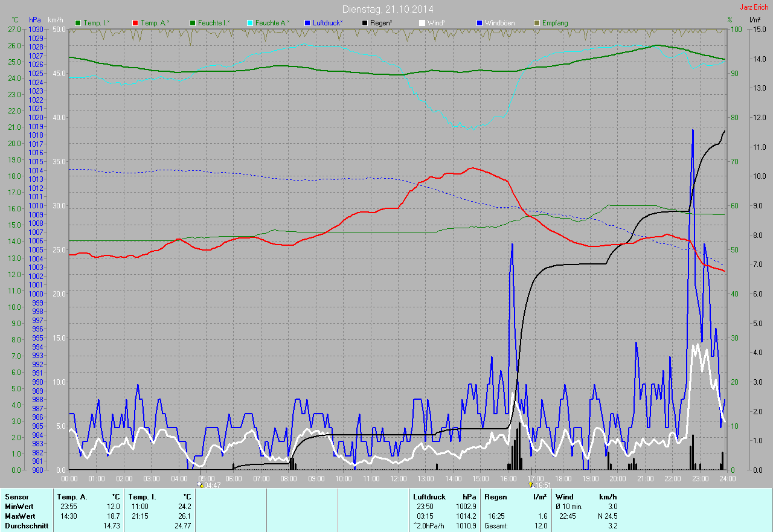The height and width of the screenshot is (532, 773).
Task: Click the white Wind* legend swatch
Action: click(x=422, y=23)
